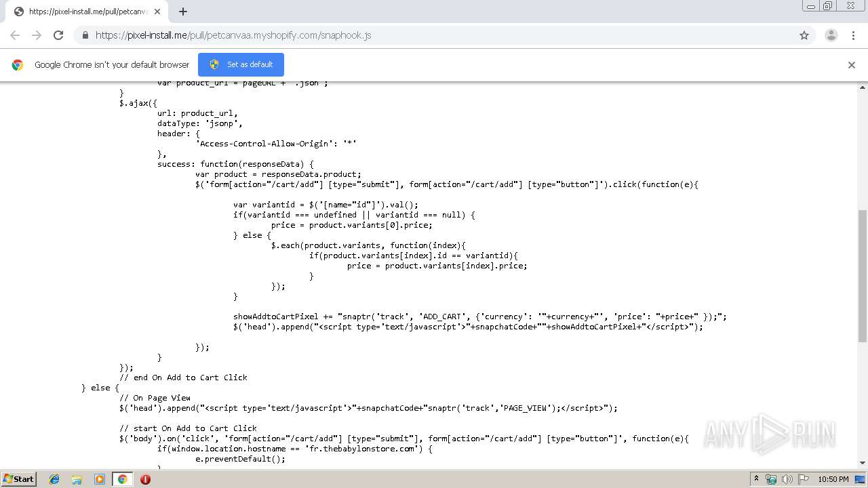
Task: Click the red Opera taskbar icon
Action: pos(145,479)
